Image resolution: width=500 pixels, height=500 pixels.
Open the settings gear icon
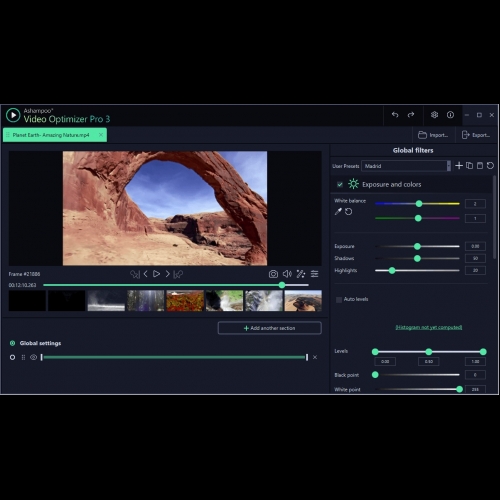click(434, 115)
